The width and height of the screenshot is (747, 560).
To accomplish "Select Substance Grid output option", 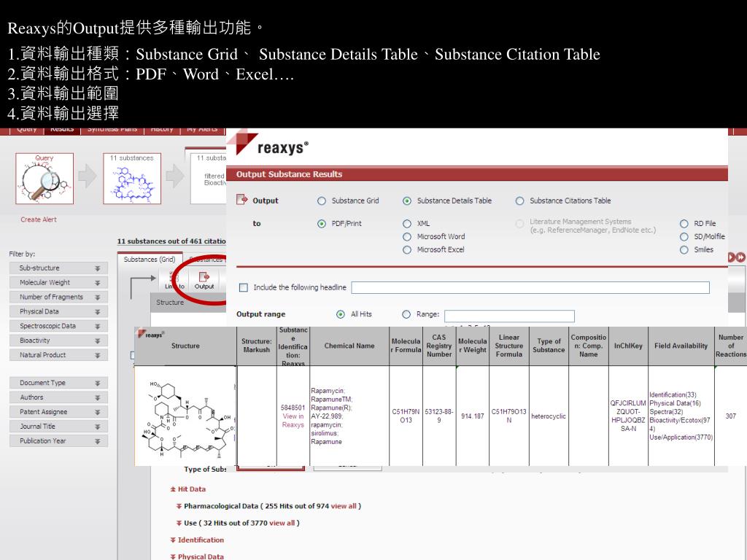I will coord(322,201).
